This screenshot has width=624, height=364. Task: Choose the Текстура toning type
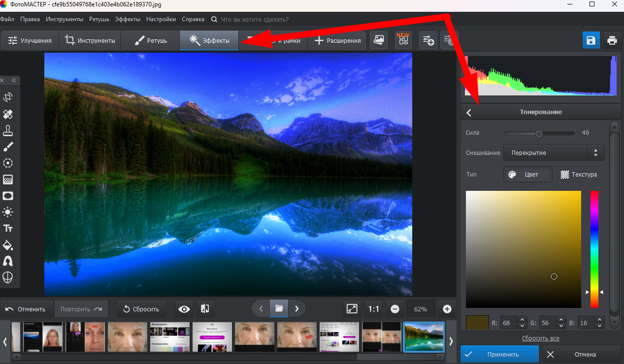coord(579,175)
